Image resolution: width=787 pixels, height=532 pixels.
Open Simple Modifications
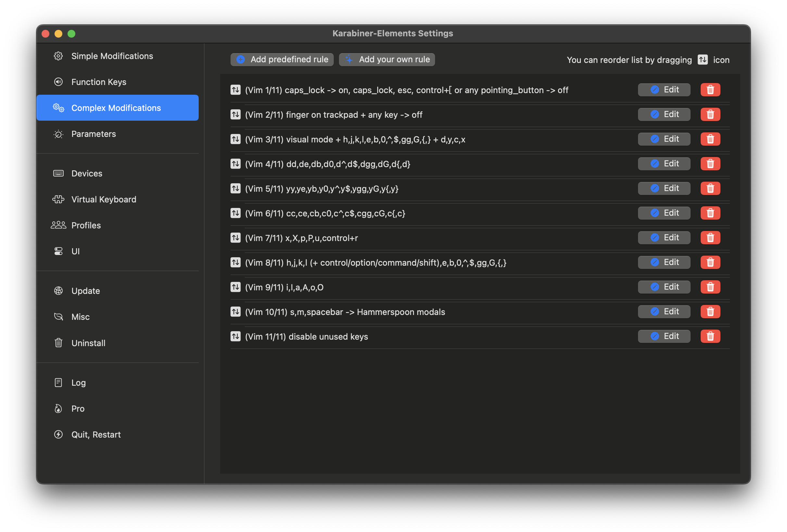pyautogui.click(x=112, y=56)
